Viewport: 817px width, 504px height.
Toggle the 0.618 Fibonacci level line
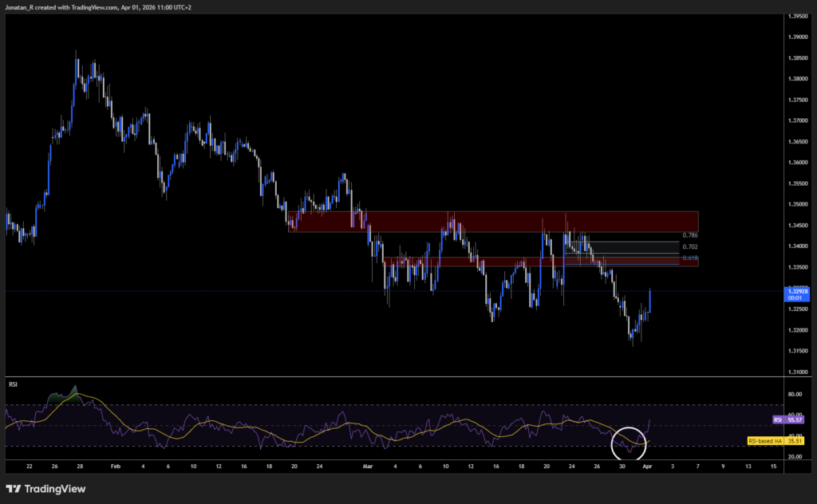click(x=691, y=258)
